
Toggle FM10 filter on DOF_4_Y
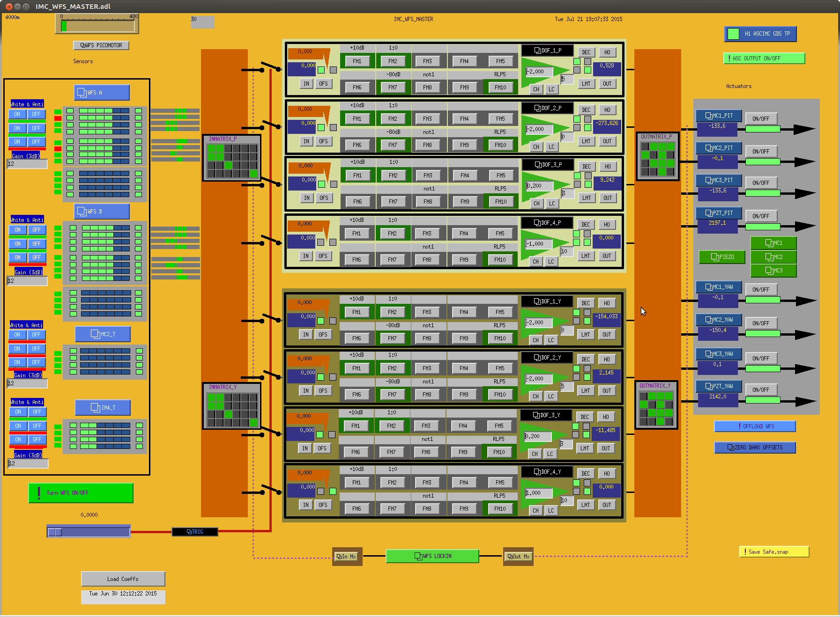tap(500, 509)
